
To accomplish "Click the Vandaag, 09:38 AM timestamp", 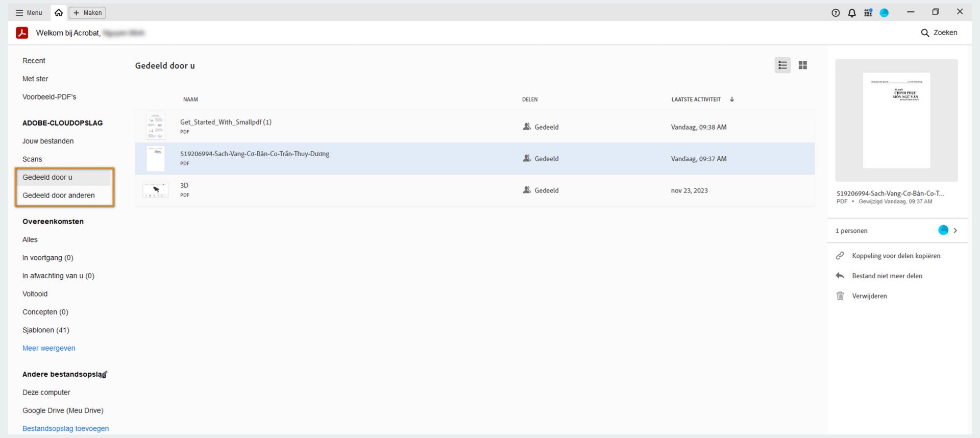I will pos(699,127).
